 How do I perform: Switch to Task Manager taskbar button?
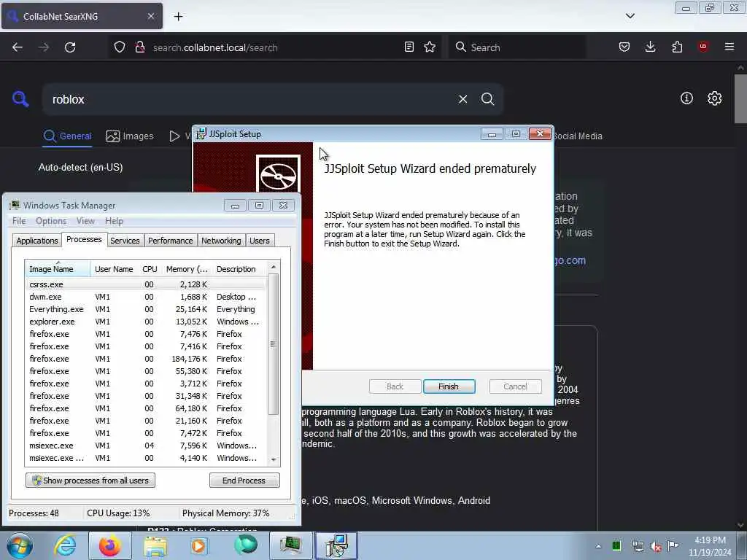(x=290, y=545)
